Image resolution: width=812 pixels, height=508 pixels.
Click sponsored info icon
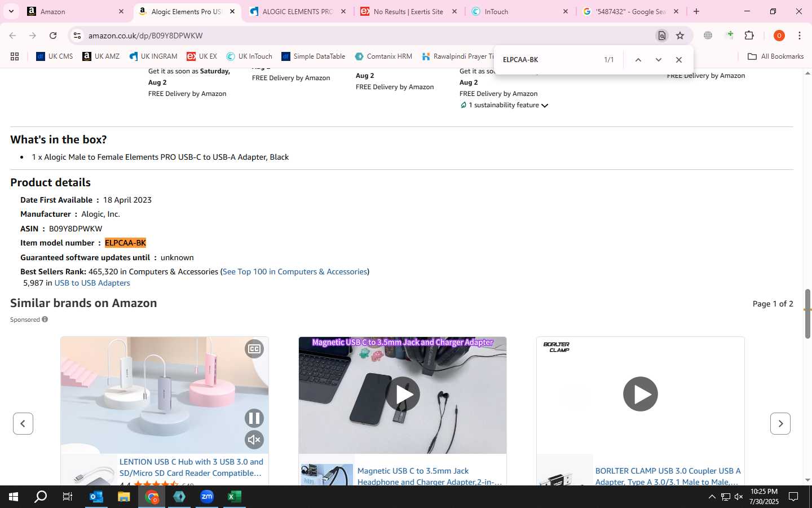point(45,319)
